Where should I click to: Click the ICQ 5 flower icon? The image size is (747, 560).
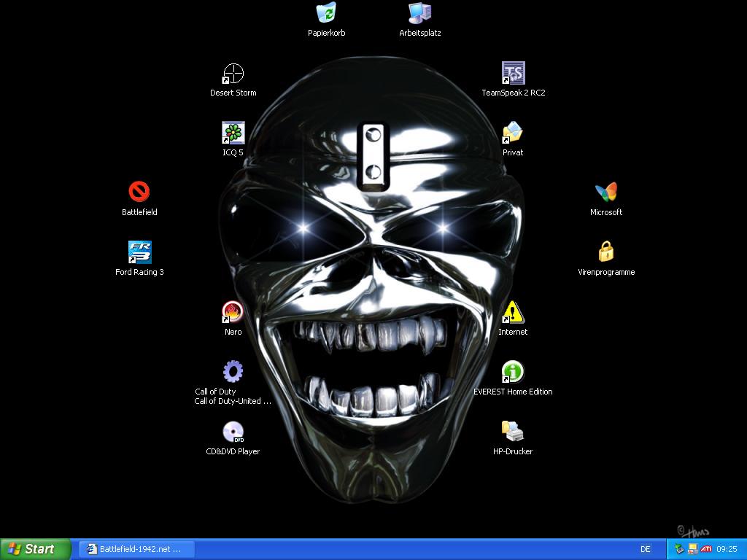pos(233,133)
